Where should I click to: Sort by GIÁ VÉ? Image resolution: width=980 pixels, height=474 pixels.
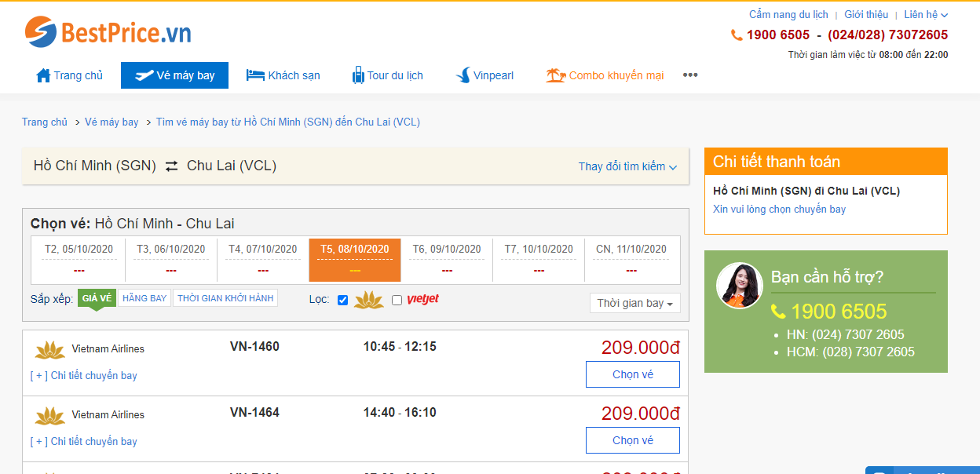coord(97,298)
